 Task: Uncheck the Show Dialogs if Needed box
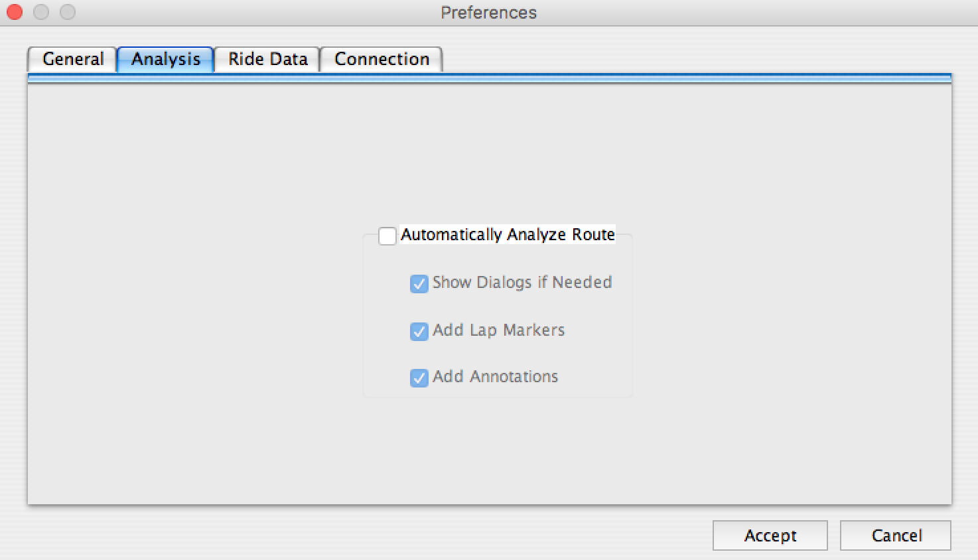tap(419, 283)
